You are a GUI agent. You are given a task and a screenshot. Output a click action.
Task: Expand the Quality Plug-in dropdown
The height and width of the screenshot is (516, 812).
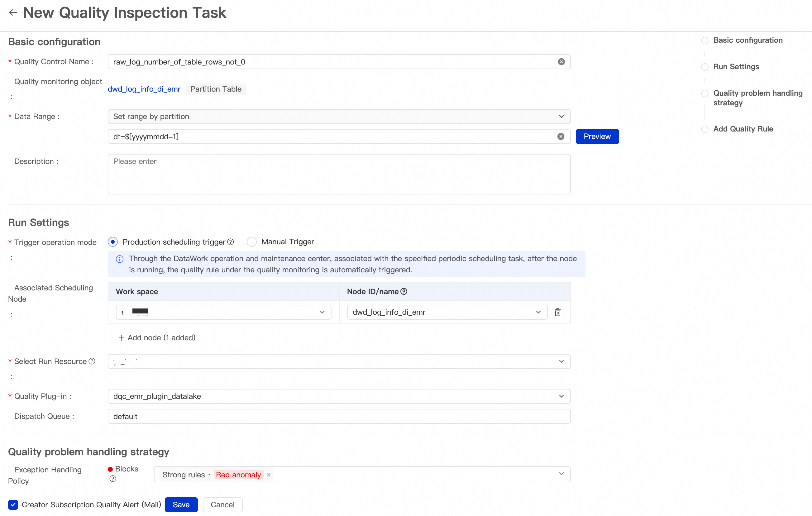click(x=339, y=396)
